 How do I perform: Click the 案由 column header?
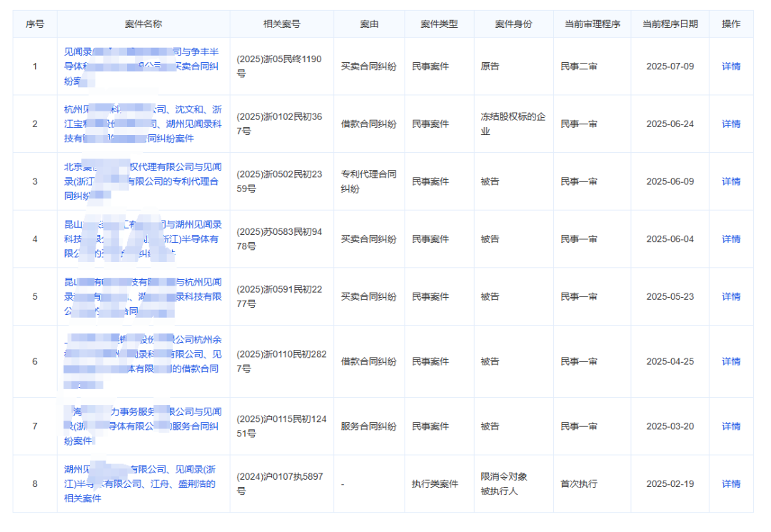pos(368,23)
